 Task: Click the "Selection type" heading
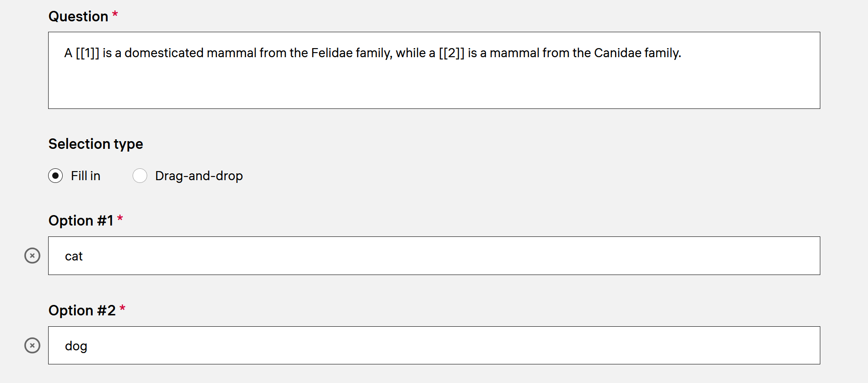(x=95, y=144)
